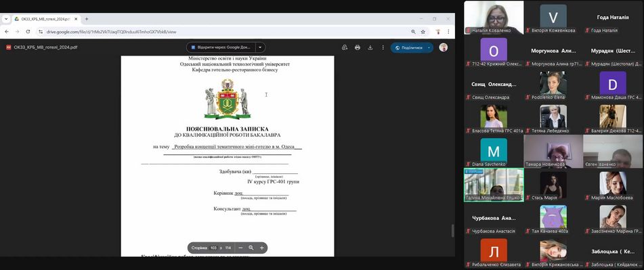Select Чурбакова Анастасія's participant tile
The height and width of the screenshot is (270, 644).
click(494, 219)
